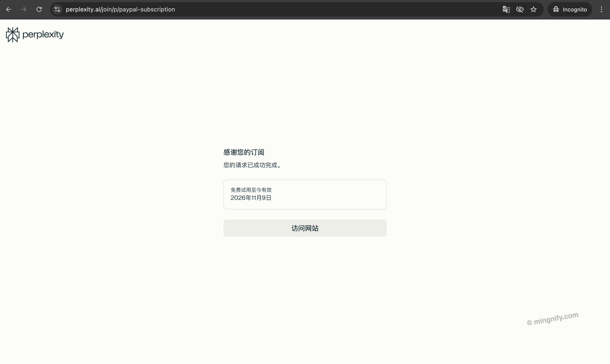
Task: Click the Incognito hat icon
Action: point(556,9)
